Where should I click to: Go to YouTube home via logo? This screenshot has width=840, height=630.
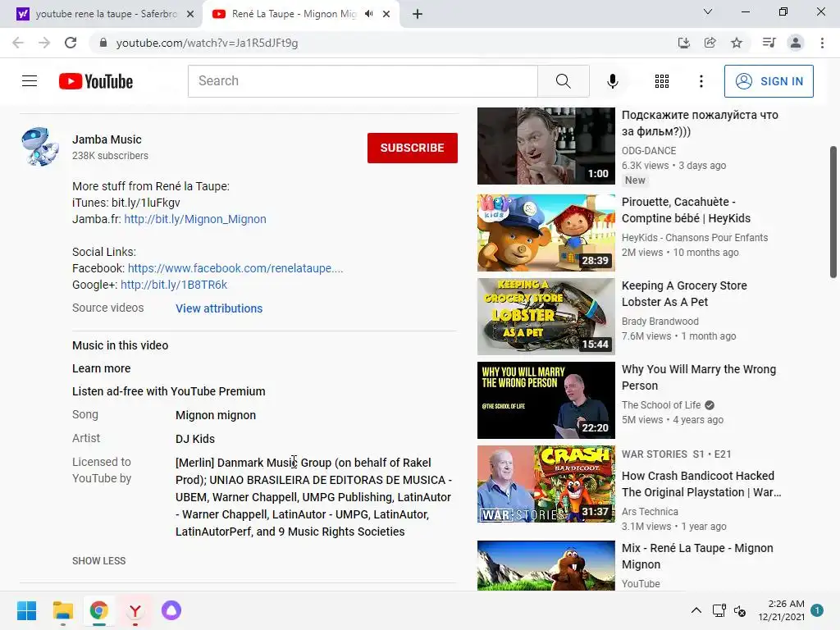pos(96,81)
